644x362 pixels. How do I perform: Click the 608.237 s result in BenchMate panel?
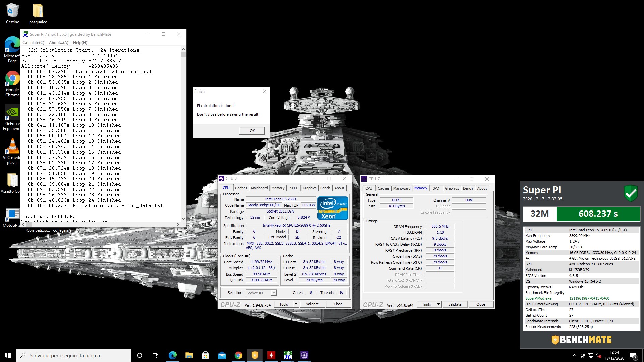click(598, 214)
